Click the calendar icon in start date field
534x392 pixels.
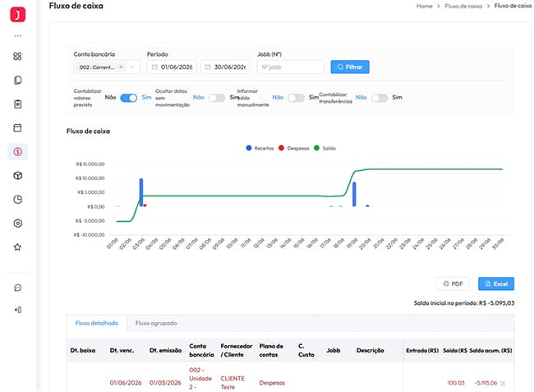pos(154,67)
